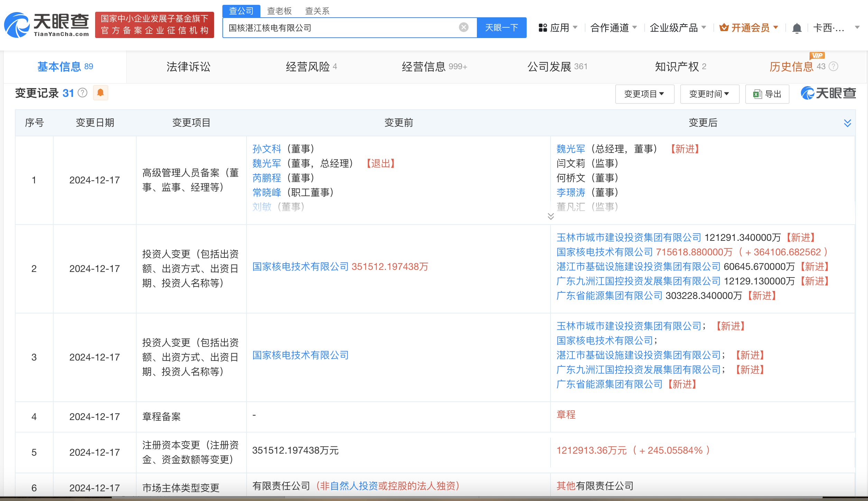Switch to 查关系 search tab

coord(317,11)
